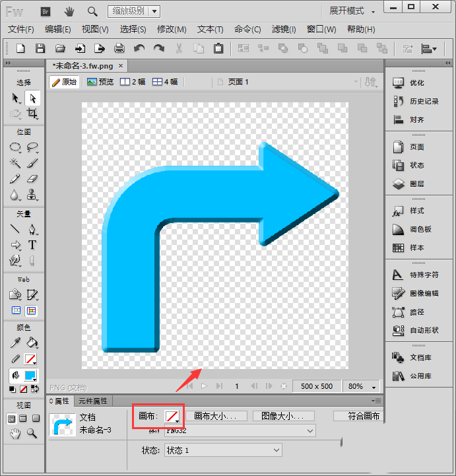
Task: Open the stroke color swatch
Action: pyautogui.click(x=30, y=359)
